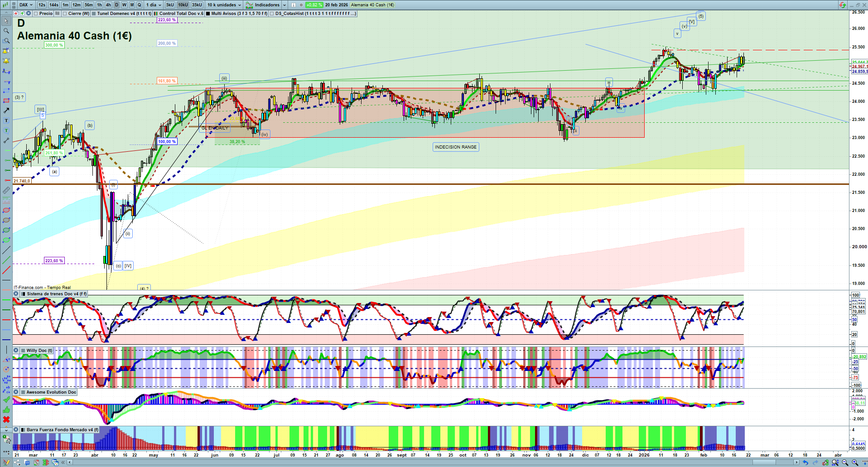Toggle the Precio checkbox
Screen dimensions: 868x467
coord(36,14)
